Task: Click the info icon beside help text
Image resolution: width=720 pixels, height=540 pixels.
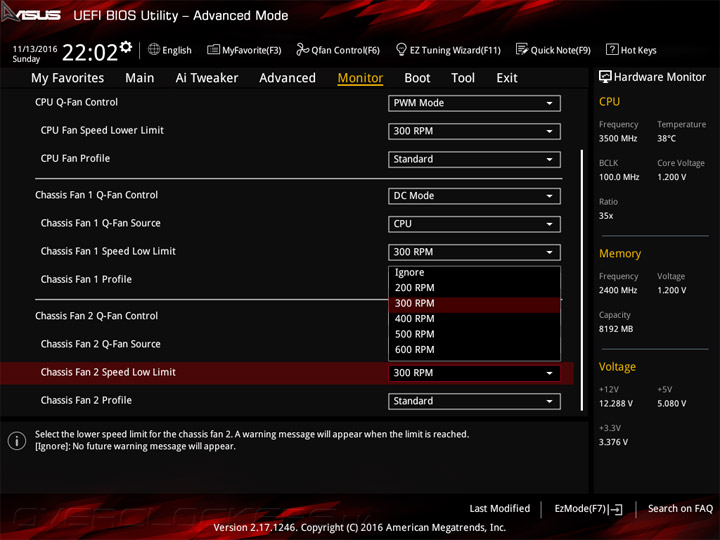Action: coord(17,441)
